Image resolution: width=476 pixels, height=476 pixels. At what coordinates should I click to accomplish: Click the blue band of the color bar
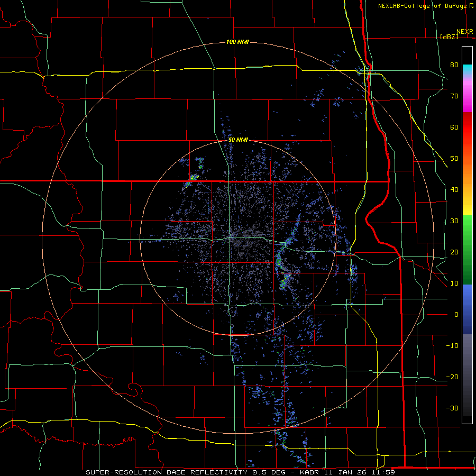pos(467,309)
